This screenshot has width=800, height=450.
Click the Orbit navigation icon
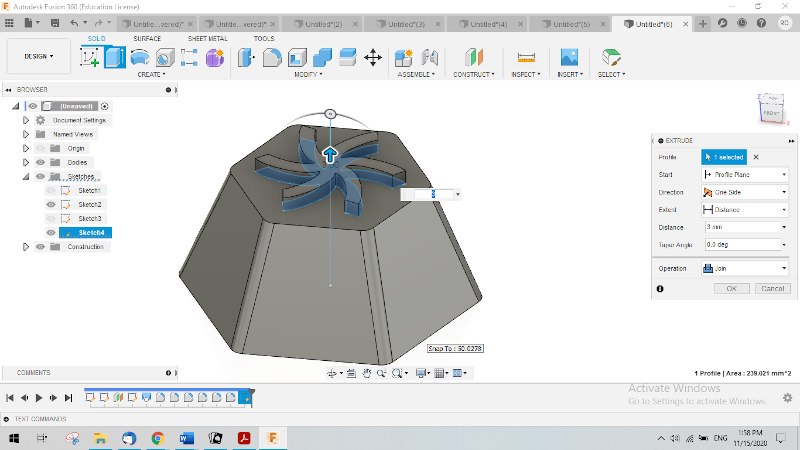pyautogui.click(x=332, y=373)
